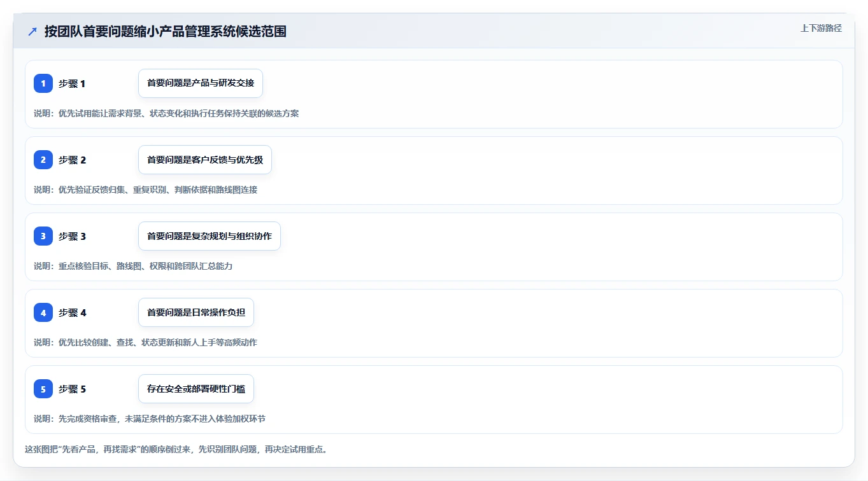Click the footer note starting 这张图把
The height and width of the screenshot is (481, 868).
(x=176, y=449)
